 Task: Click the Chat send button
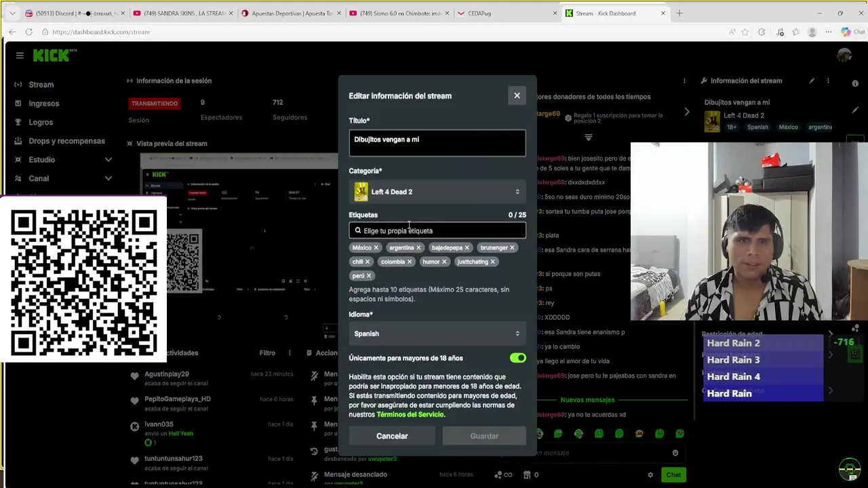tap(673, 474)
